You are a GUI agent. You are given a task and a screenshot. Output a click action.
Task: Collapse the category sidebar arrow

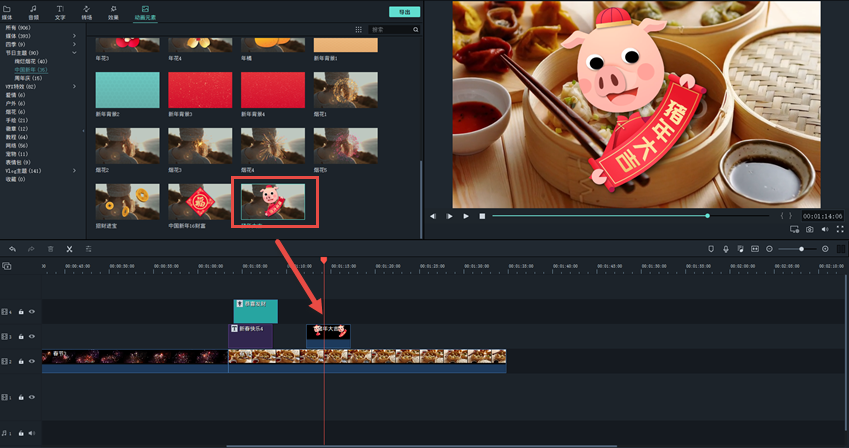click(83, 131)
